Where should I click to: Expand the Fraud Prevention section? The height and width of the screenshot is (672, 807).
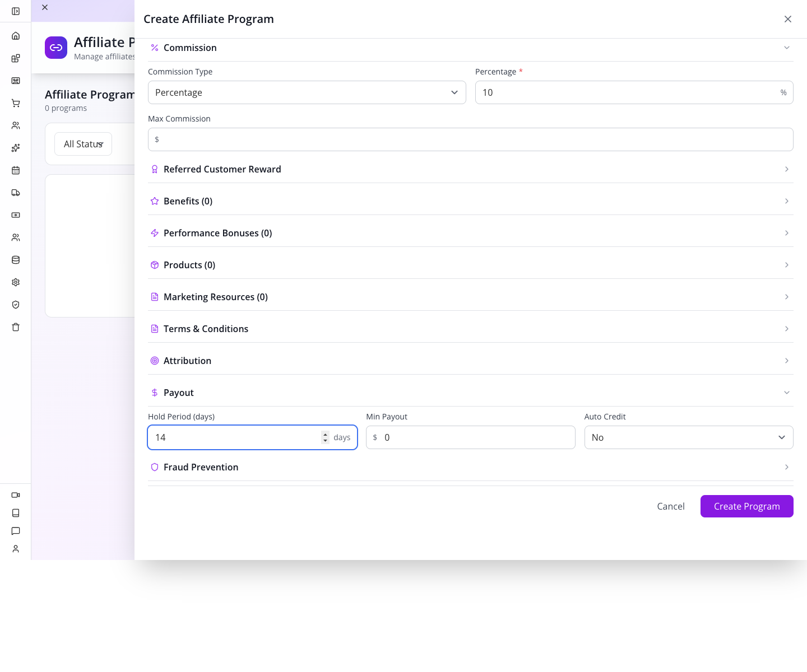coord(471,467)
